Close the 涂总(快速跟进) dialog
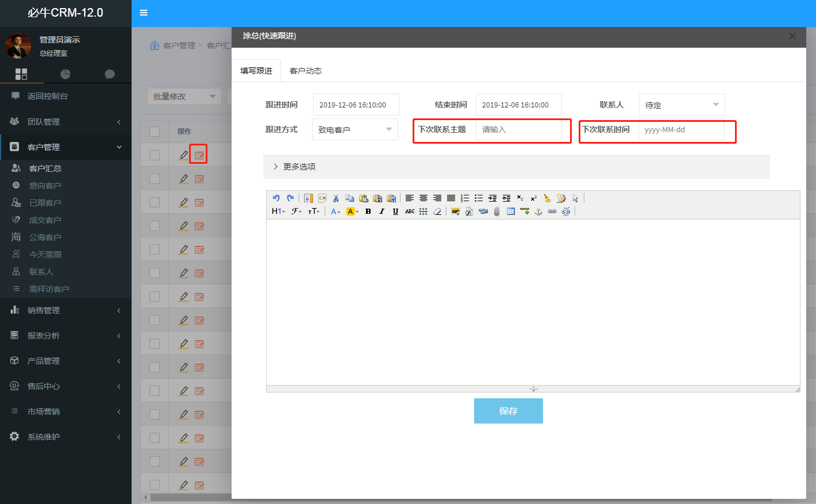816x504 pixels. point(792,36)
